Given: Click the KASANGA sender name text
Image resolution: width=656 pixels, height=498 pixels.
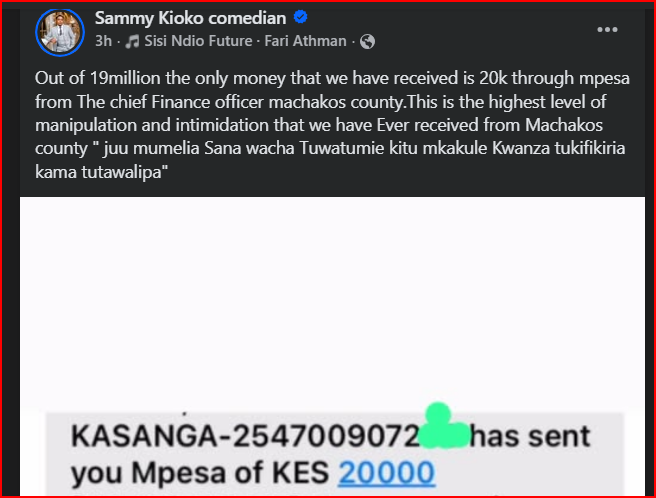Looking at the screenshot, I should [144, 436].
